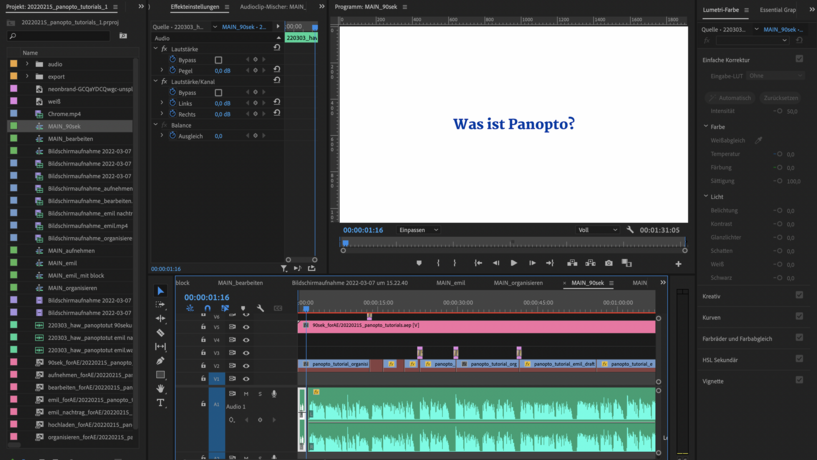Open MAIN_organisieren sequence tab

(518, 283)
